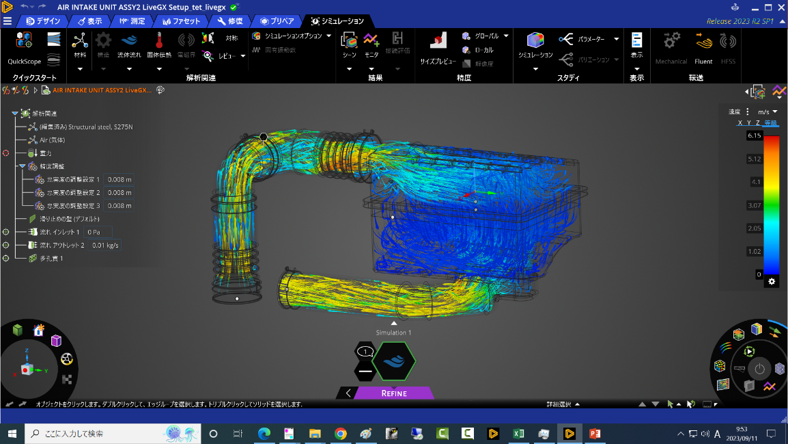The image size is (788, 444).
Task: Click the add-scene icon above the legend
Action: (x=758, y=92)
